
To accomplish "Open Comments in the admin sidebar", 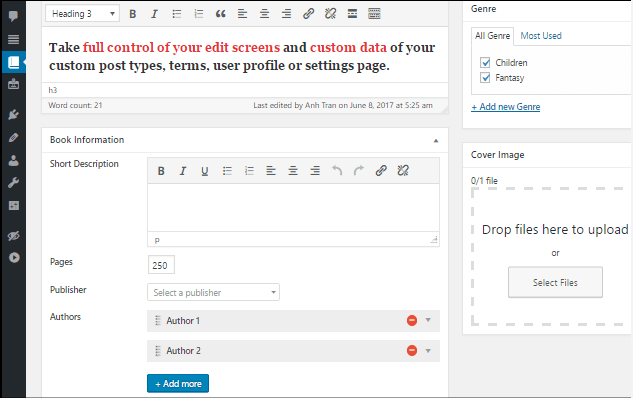I will (x=13, y=16).
